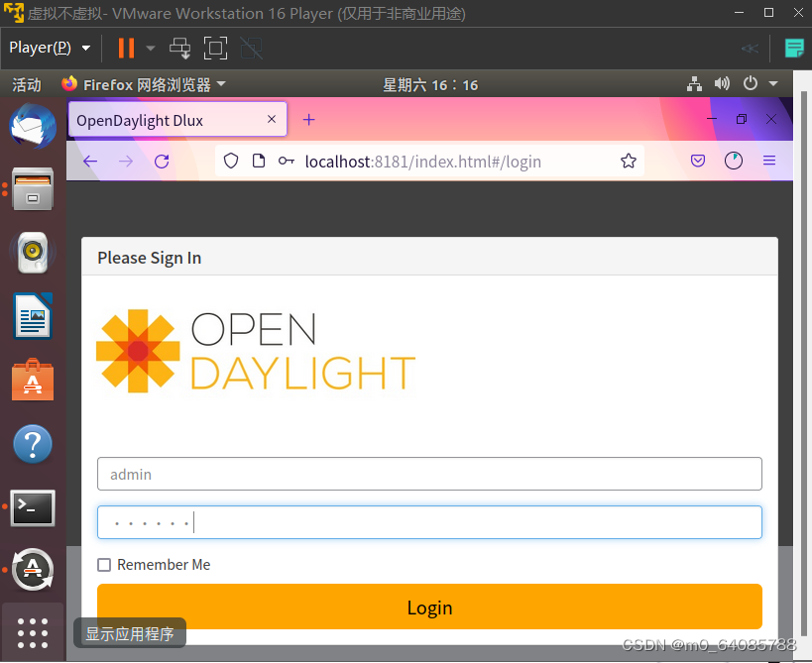This screenshot has width=812, height=663.
Task: Click the clock showing 星期六 16:16
Action: coord(430,85)
